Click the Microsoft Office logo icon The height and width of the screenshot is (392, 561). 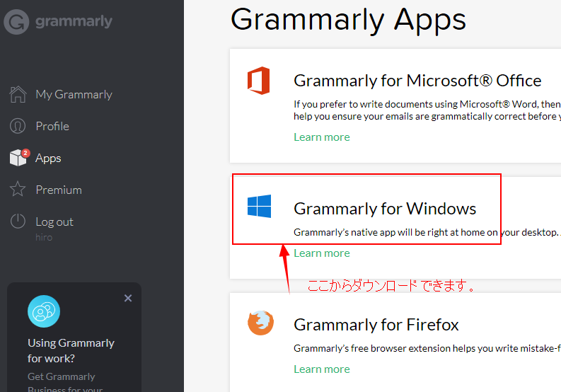pyautogui.click(x=259, y=81)
